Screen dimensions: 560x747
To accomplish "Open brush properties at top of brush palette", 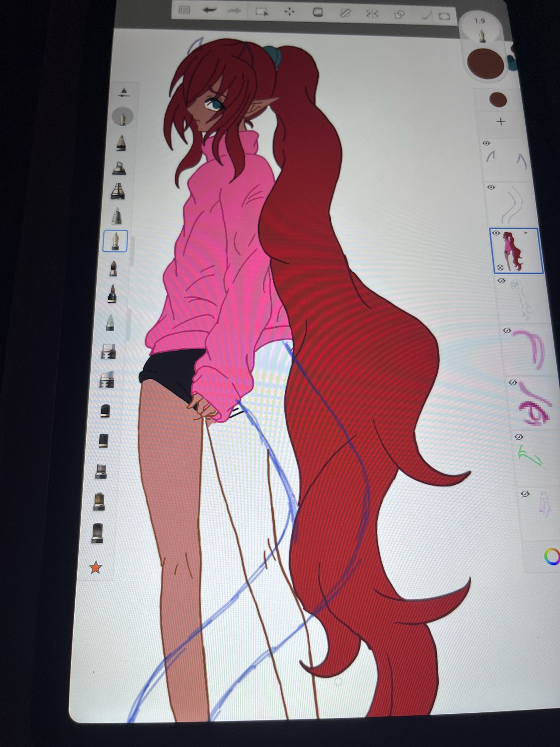I will [124, 92].
